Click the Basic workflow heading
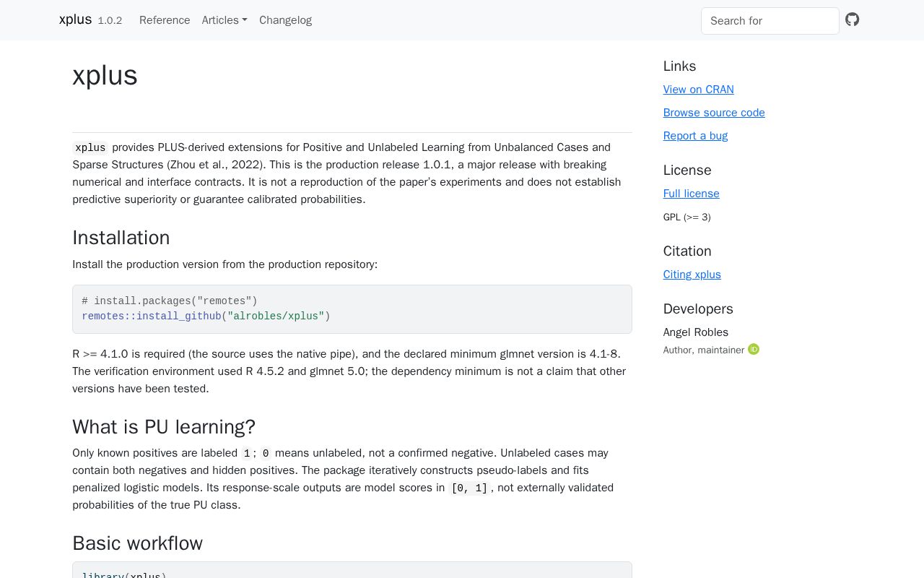 click(137, 543)
